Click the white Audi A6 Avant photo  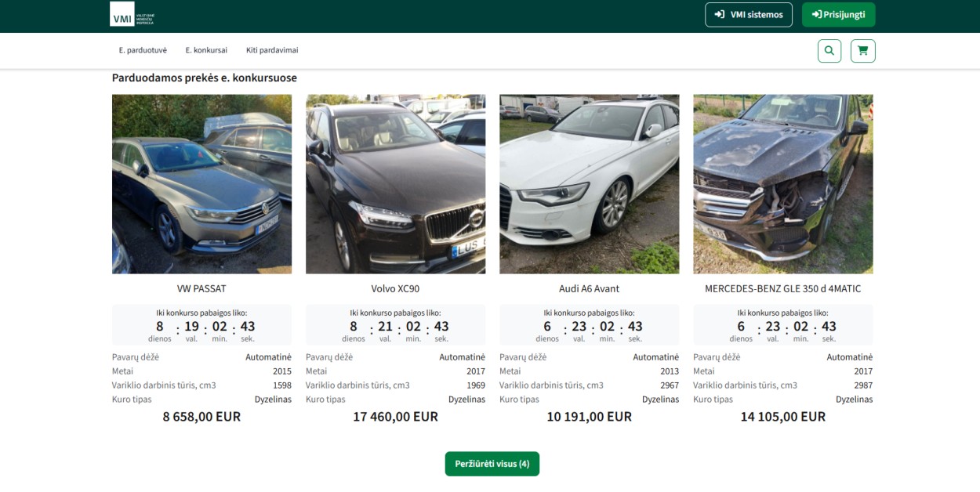pyautogui.click(x=589, y=184)
